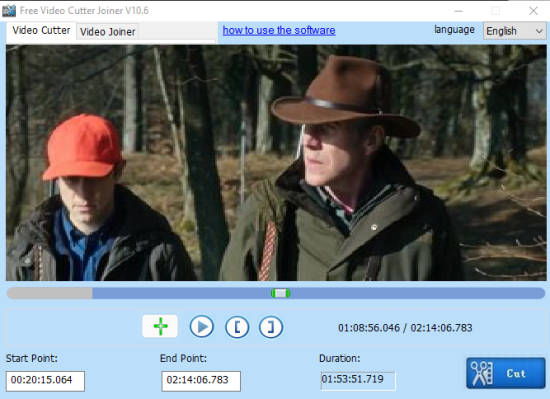550x399 pixels.
Task: Minimize the Free Video Cutter Joiner window
Action: [x=458, y=11]
